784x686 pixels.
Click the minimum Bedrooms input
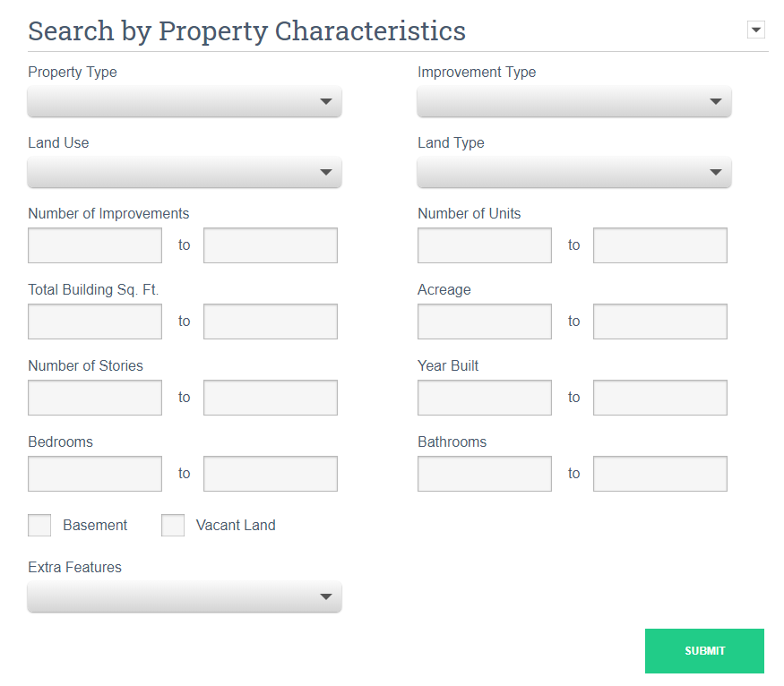95,474
